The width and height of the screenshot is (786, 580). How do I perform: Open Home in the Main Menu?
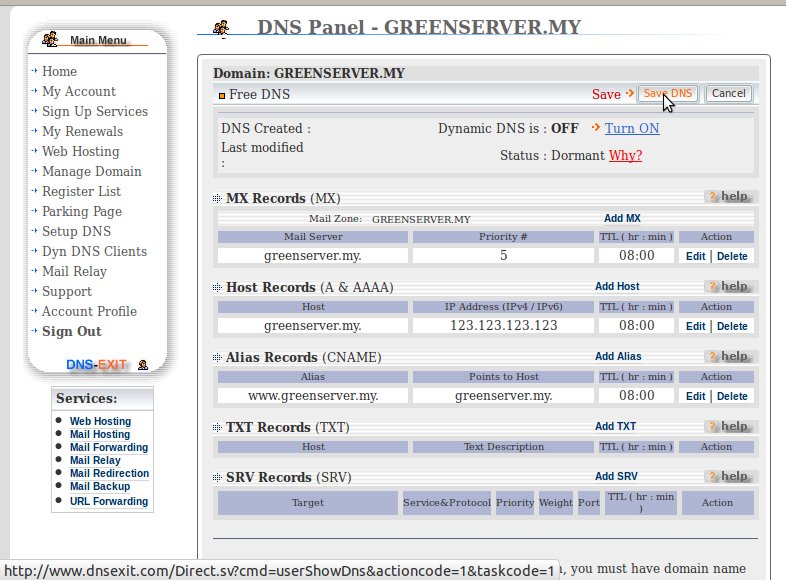(59, 71)
